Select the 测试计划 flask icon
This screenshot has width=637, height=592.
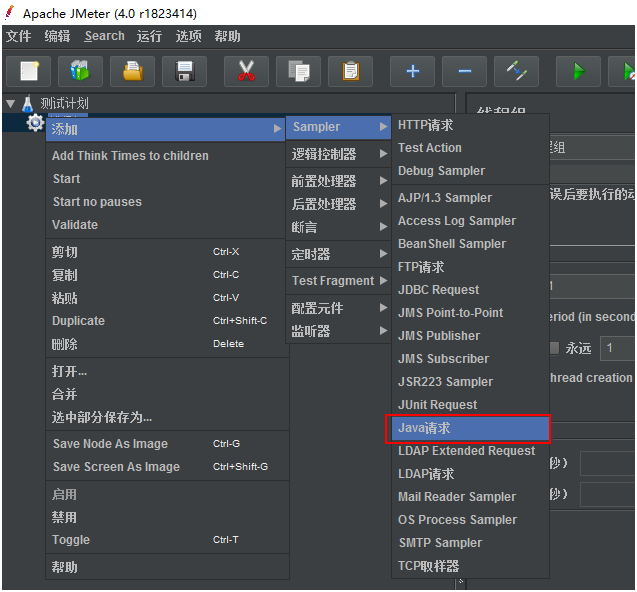coord(27,104)
